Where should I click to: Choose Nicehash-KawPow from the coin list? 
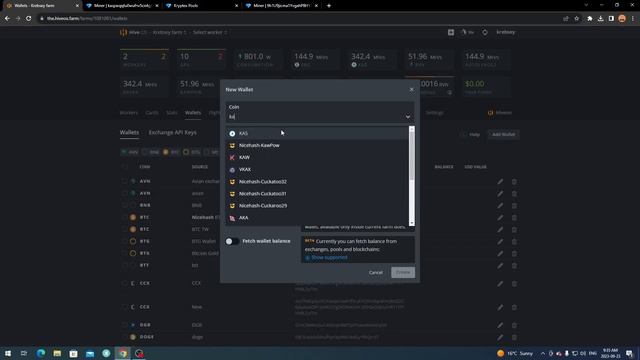click(317, 145)
